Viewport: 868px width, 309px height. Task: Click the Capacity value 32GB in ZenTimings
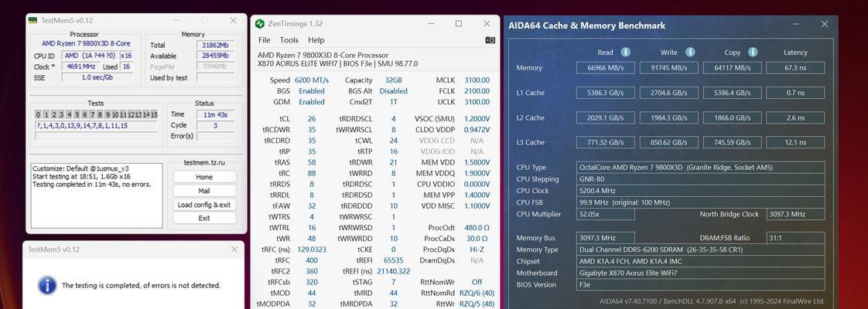[x=394, y=80]
